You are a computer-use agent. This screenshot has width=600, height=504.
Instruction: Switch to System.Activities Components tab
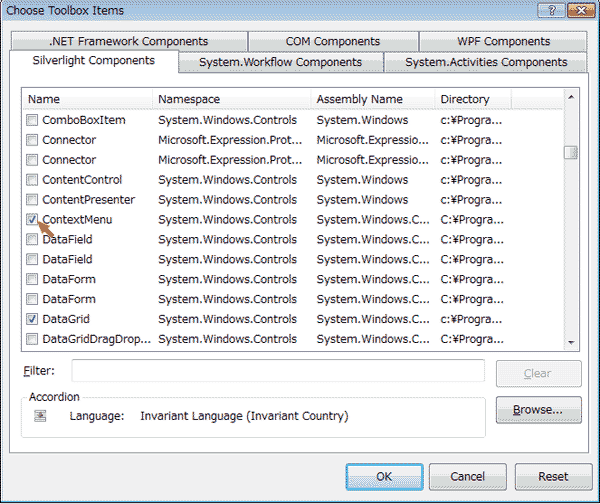pos(486,62)
